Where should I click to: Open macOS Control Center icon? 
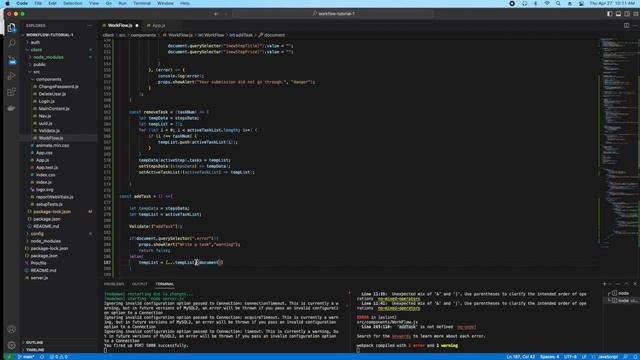[x=581, y=3]
